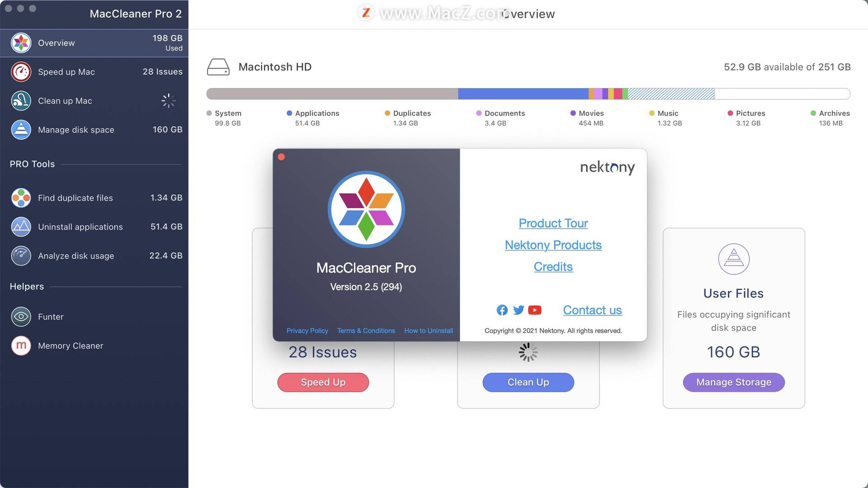The height and width of the screenshot is (488, 868).
Task: Click the User Files pyramid icon
Action: coord(734,259)
